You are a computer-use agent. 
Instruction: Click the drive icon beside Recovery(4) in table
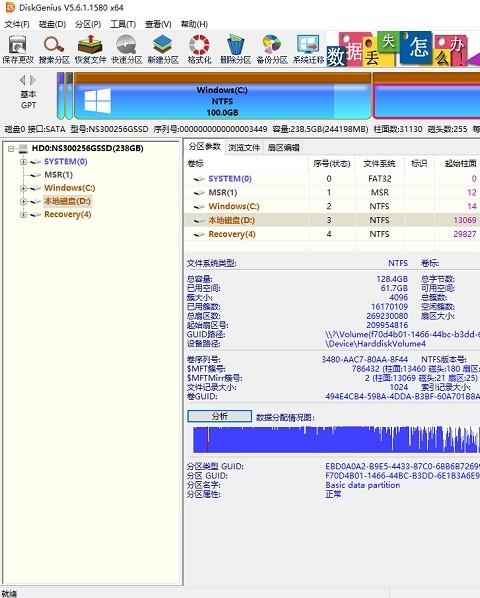tap(199, 234)
